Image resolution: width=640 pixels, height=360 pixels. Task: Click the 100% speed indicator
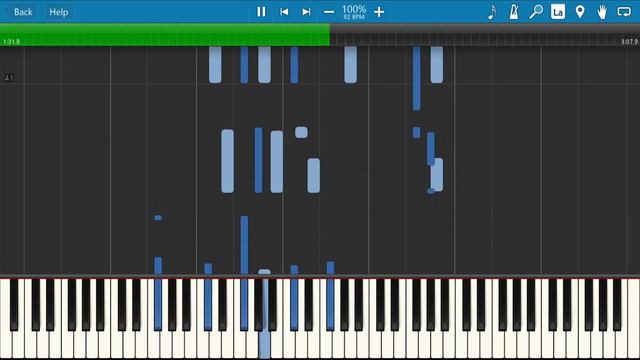[x=354, y=9]
